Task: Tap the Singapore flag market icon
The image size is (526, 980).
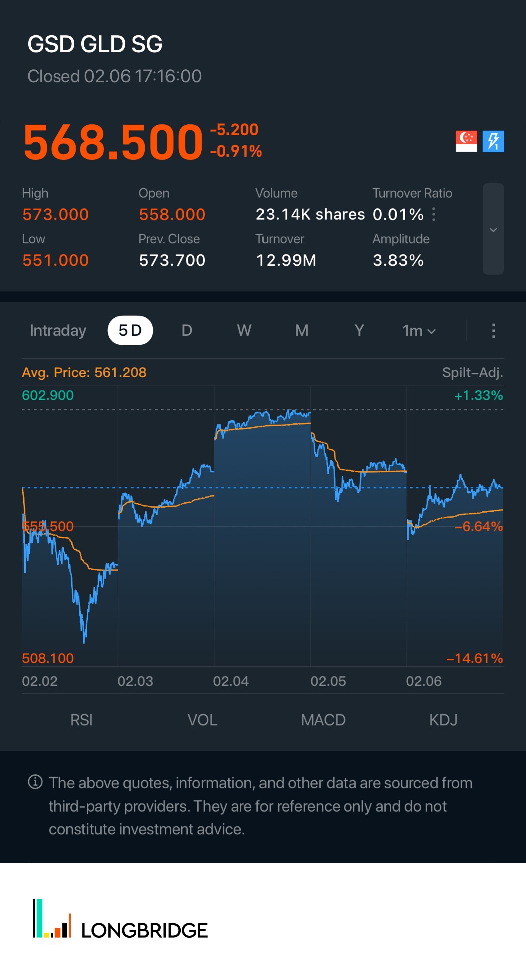Action: (x=466, y=141)
